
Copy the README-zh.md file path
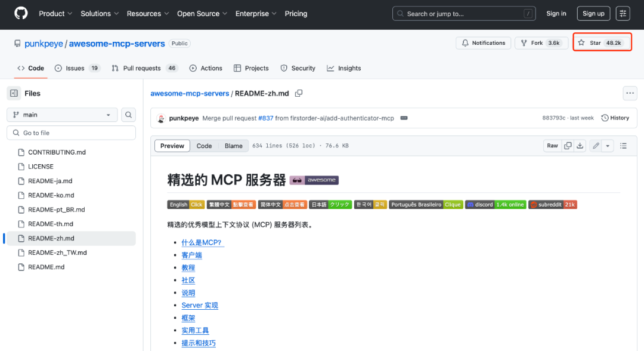click(x=299, y=93)
